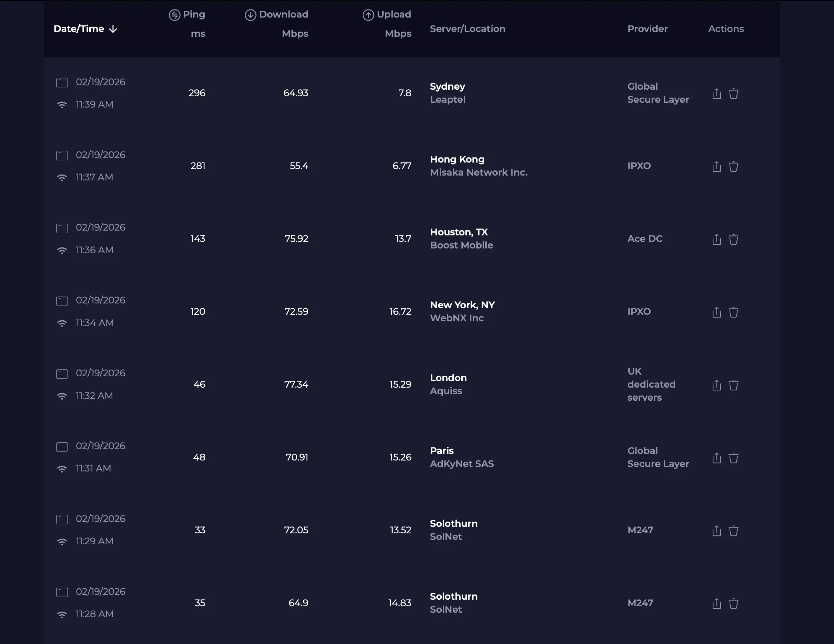The height and width of the screenshot is (644, 834).
Task: Sort by Download Mbps column header
Action: (x=283, y=14)
